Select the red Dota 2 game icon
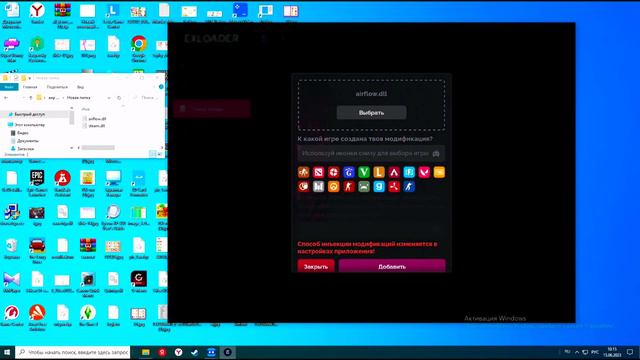The image size is (640, 360). [x=318, y=172]
